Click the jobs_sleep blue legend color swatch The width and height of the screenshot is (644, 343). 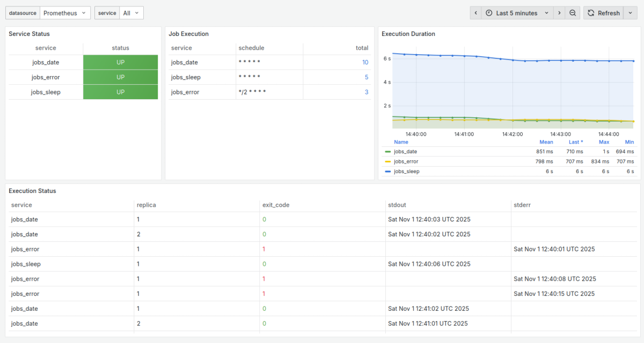[x=388, y=171]
